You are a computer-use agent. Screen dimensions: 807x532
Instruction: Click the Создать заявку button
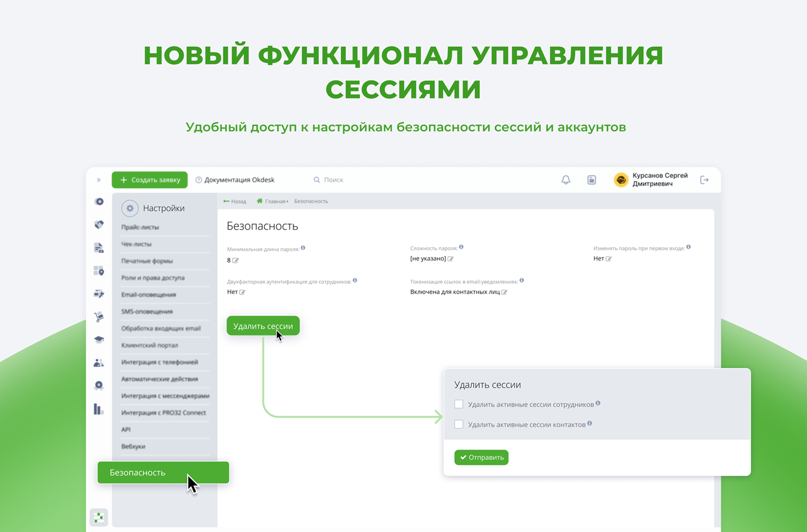point(150,180)
